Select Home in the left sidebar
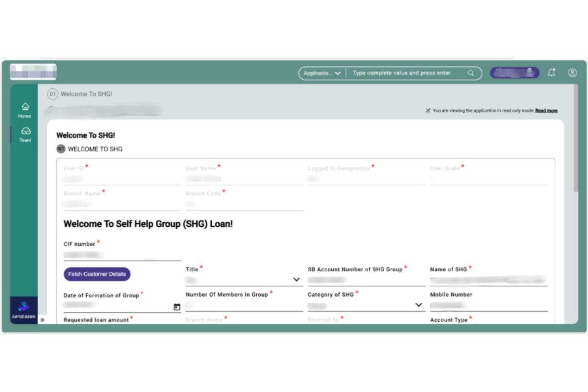The image size is (588, 392). 25,110
